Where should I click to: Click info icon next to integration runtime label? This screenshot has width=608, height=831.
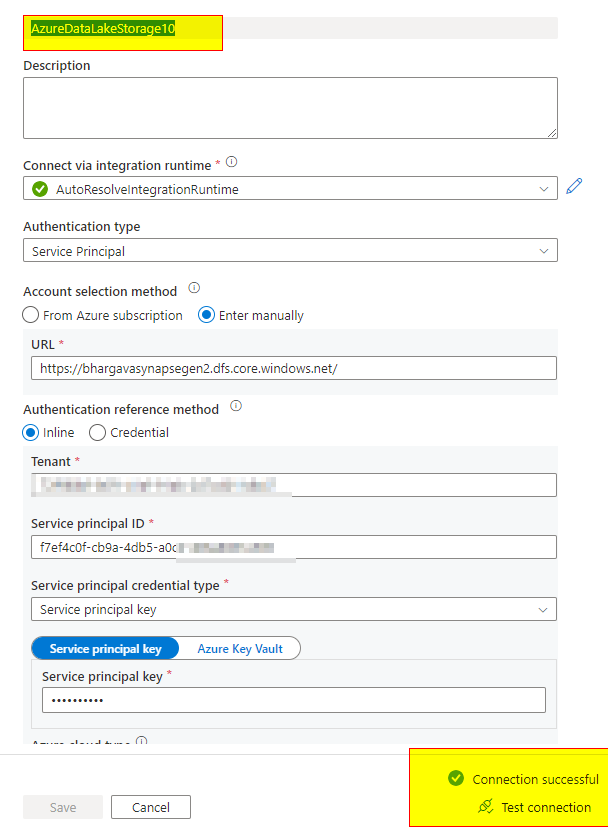(x=231, y=162)
